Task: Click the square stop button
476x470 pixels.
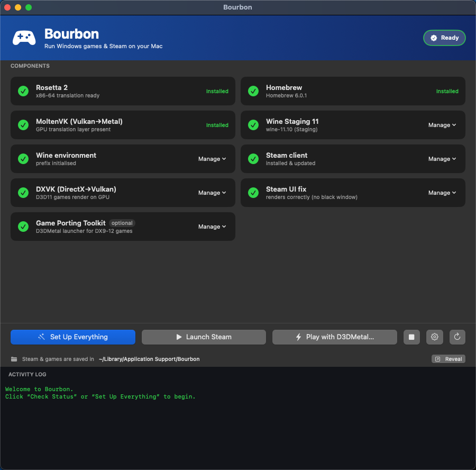Action: click(411, 337)
